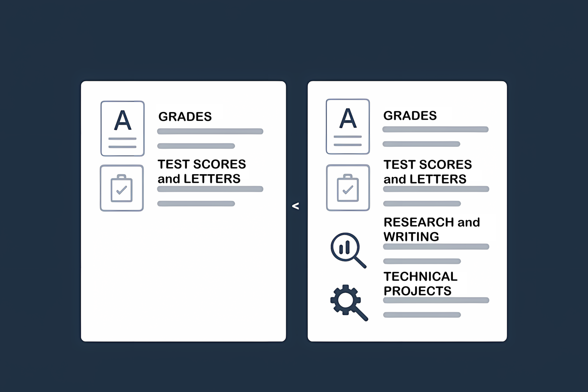Viewport: 588px width, 392px height.
Task: Click TEST SCORES and LETTERS in left card
Action: pos(202,171)
